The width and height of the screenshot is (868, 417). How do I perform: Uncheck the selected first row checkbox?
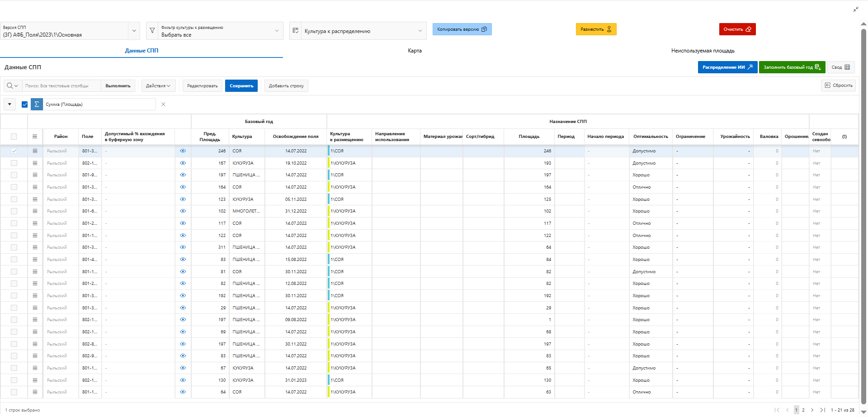click(14, 151)
